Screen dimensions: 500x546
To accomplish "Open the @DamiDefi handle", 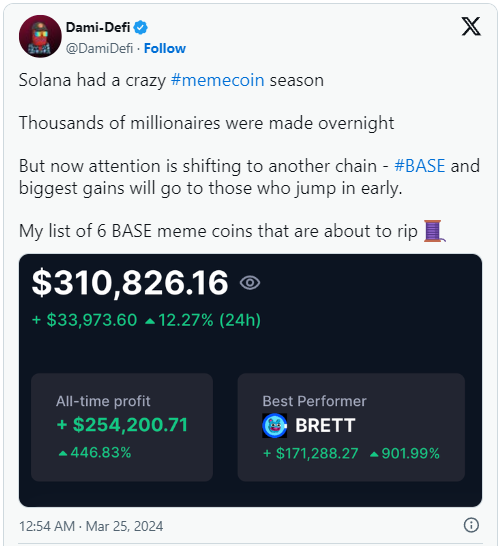I will tap(99, 48).
